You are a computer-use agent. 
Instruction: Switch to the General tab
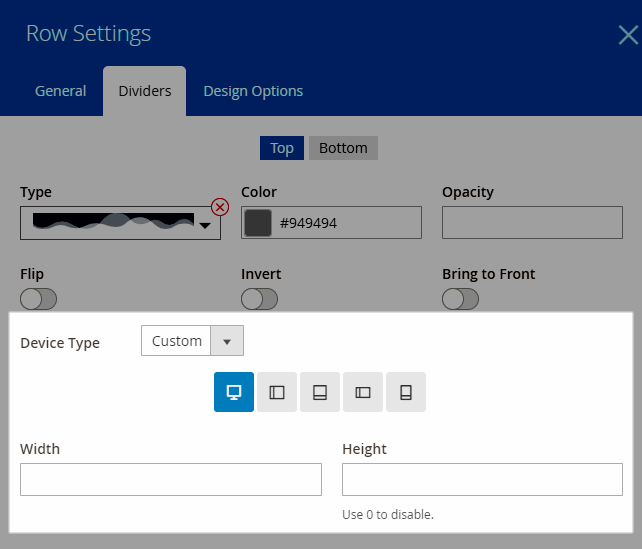61,91
